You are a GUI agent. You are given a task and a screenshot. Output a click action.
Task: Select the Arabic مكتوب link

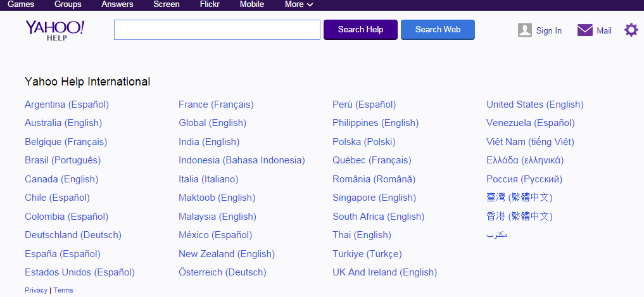(x=497, y=235)
